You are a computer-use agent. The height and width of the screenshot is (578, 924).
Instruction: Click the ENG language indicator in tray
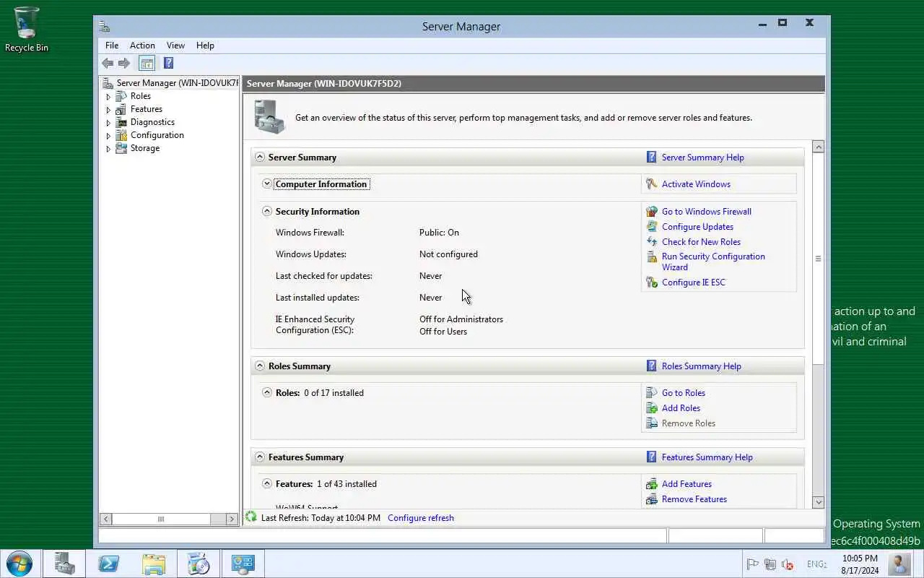[816, 564]
